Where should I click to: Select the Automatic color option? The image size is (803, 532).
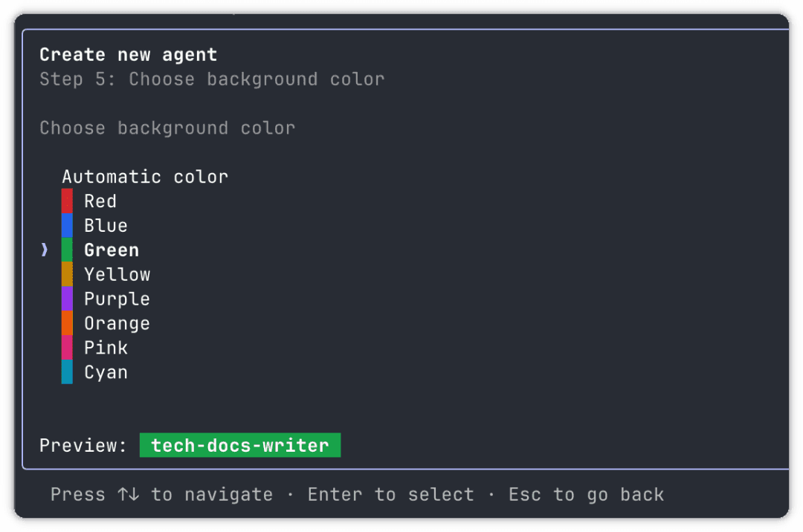pos(145,177)
